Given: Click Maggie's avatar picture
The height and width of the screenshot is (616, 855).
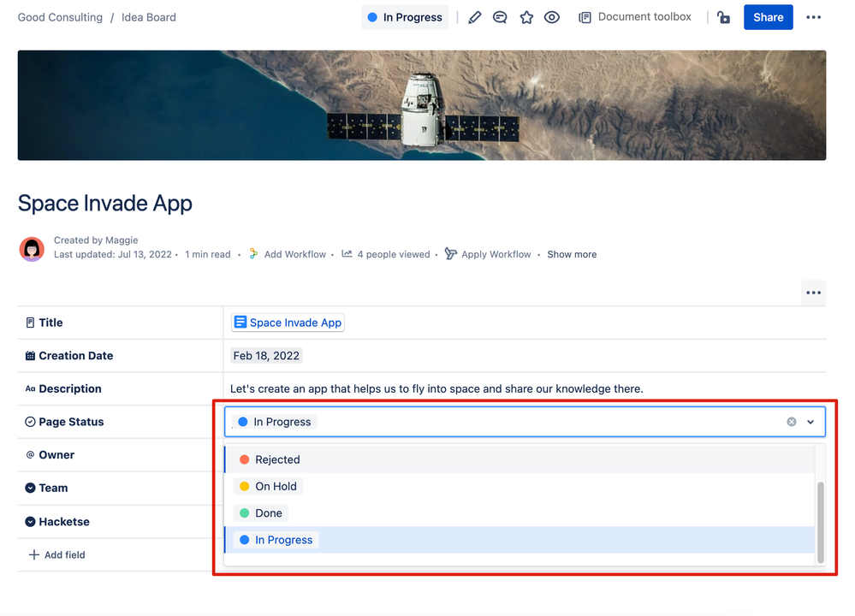Looking at the screenshot, I should pos(32,249).
